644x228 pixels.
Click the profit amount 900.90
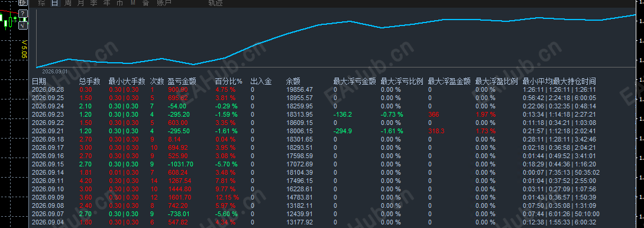178,89
